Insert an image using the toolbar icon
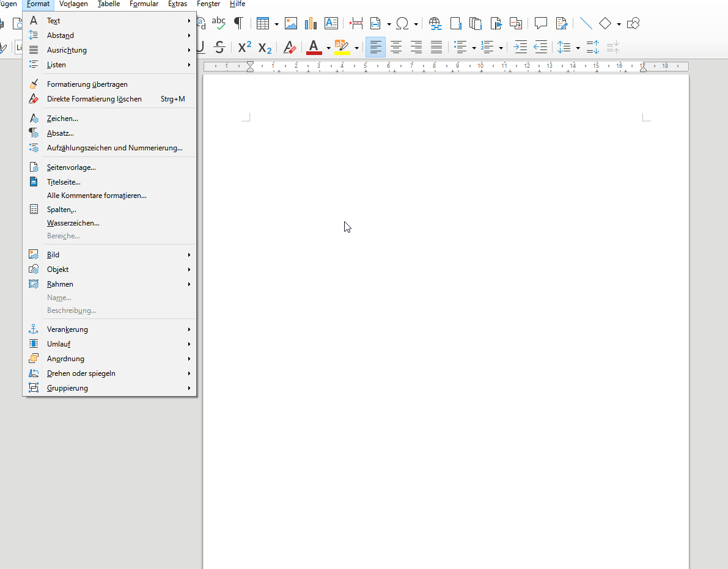This screenshot has width=728, height=569. coord(291,23)
